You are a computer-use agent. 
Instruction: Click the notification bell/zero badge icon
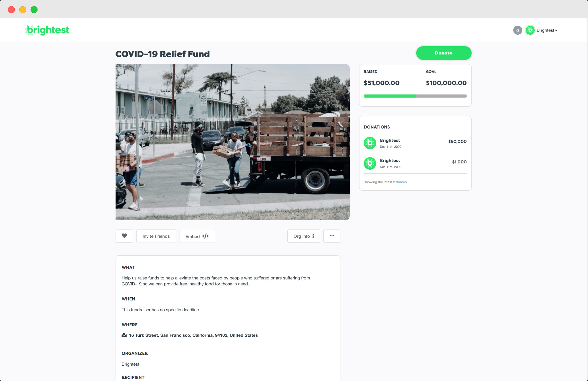click(518, 30)
